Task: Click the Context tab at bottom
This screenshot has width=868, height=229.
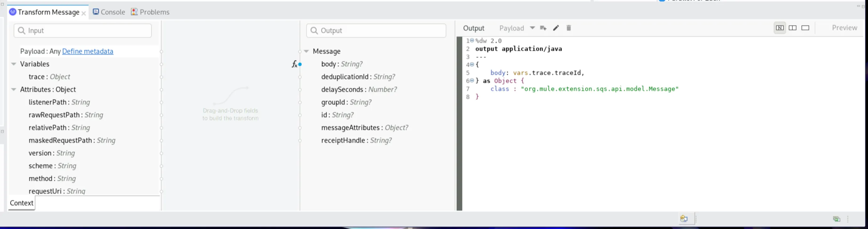Action: [22, 203]
